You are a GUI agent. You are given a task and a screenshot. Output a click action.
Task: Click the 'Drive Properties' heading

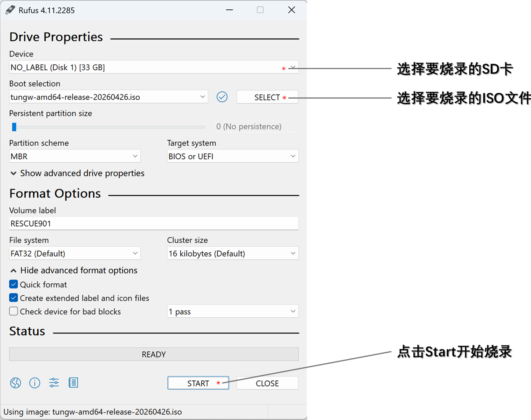[x=56, y=37]
